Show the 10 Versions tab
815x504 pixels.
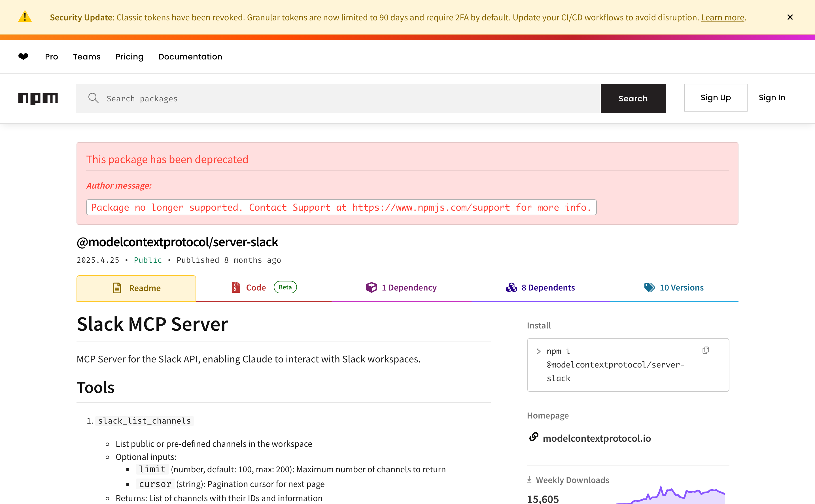[674, 287]
